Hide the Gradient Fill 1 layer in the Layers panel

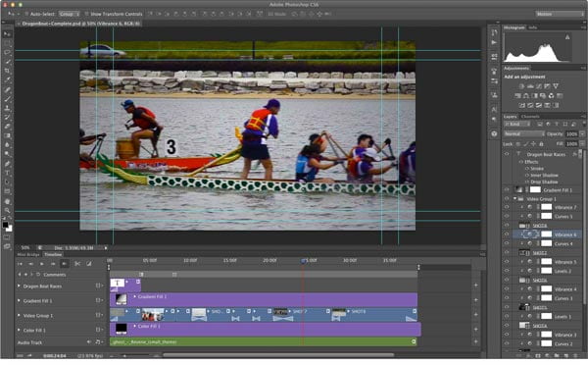click(507, 190)
